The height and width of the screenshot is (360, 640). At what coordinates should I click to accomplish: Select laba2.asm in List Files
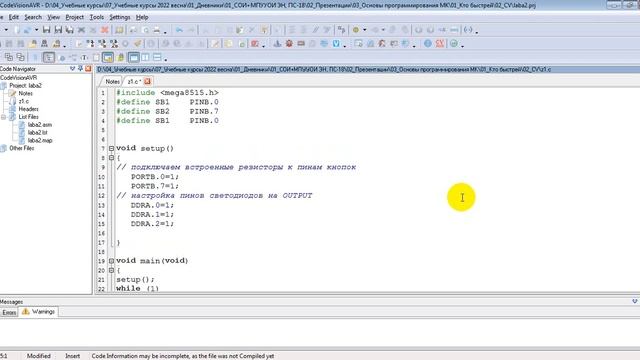point(40,125)
